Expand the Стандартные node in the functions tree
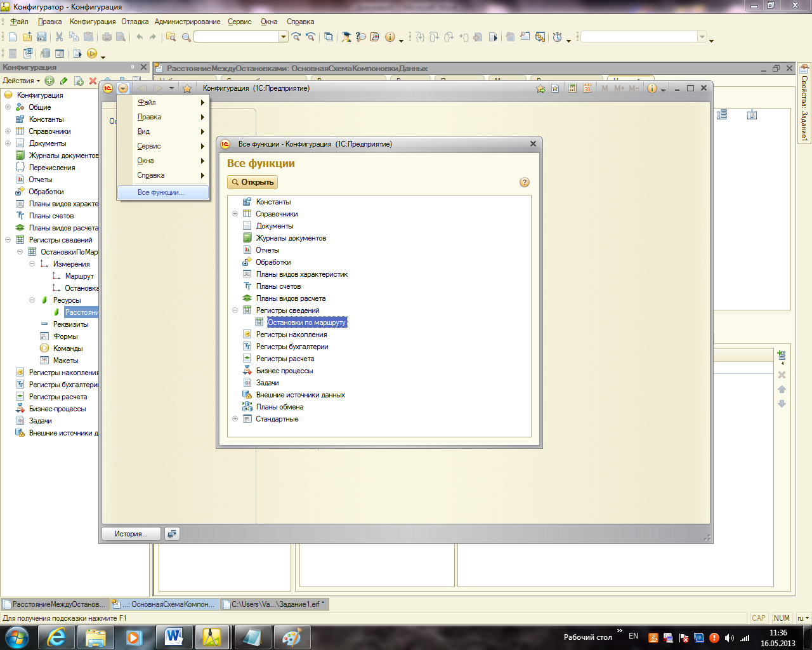Viewport: 812px width, 650px height. tap(235, 419)
